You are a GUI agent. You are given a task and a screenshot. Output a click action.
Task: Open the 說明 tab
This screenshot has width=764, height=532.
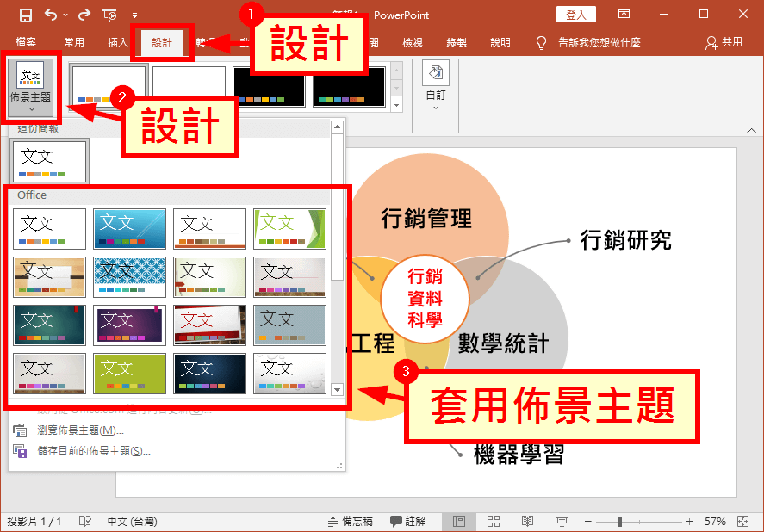(x=500, y=42)
